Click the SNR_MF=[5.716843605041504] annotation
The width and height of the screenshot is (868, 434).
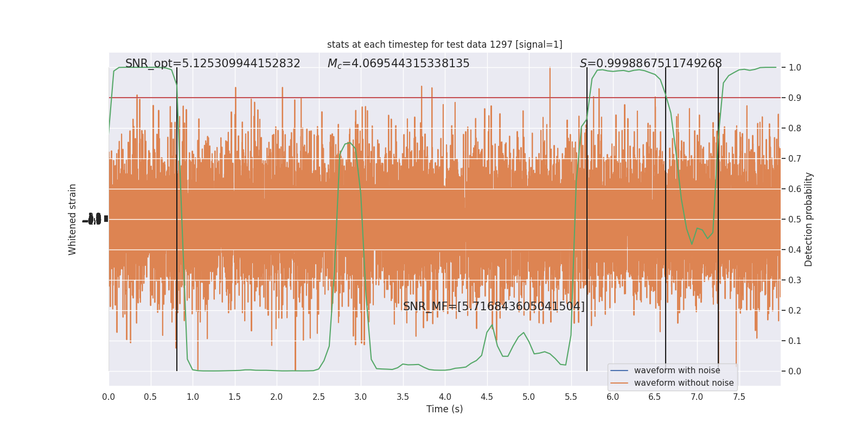click(494, 307)
